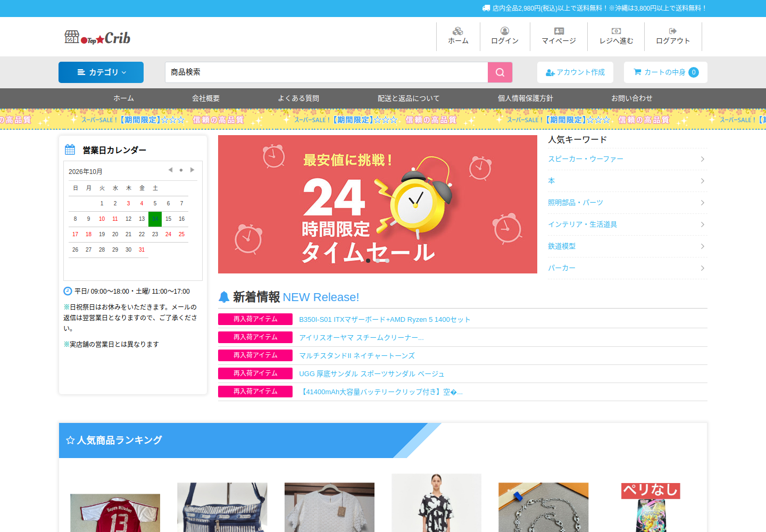Open お問い合わせ menu item

(x=632, y=98)
